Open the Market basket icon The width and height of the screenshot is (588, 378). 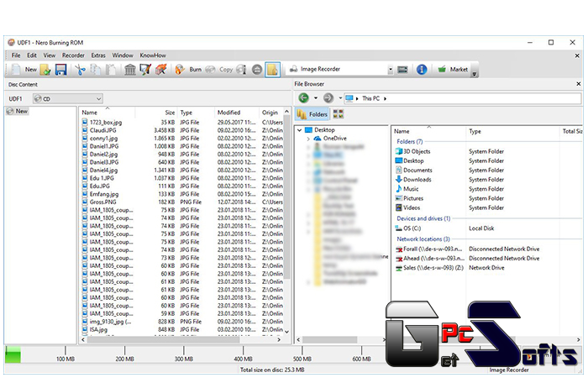[442, 70]
